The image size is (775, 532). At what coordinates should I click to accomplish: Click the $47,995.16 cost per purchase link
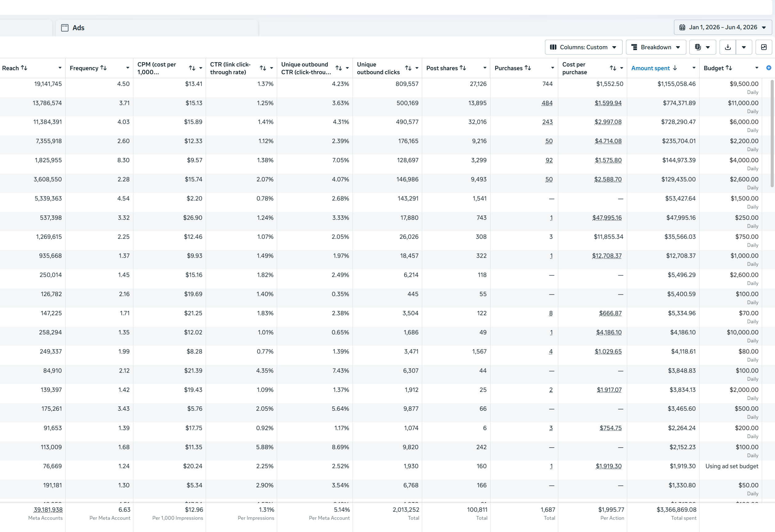coord(607,217)
